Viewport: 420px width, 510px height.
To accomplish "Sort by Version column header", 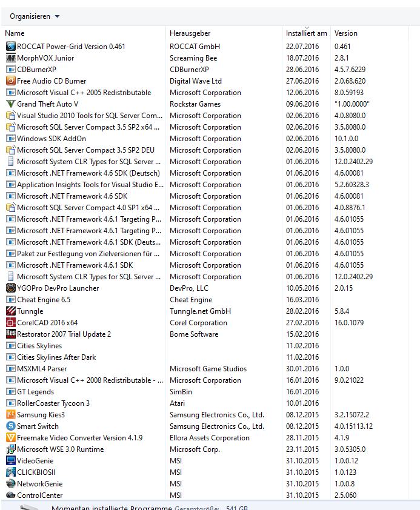I will click(x=346, y=33).
